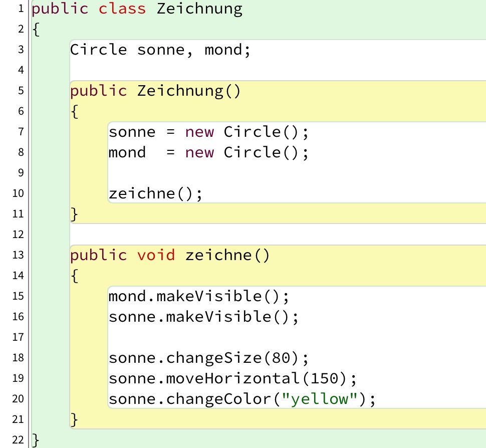Click line number 15 in the margin
Image resolution: width=486 pixels, height=448 pixels.
point(18,296)
